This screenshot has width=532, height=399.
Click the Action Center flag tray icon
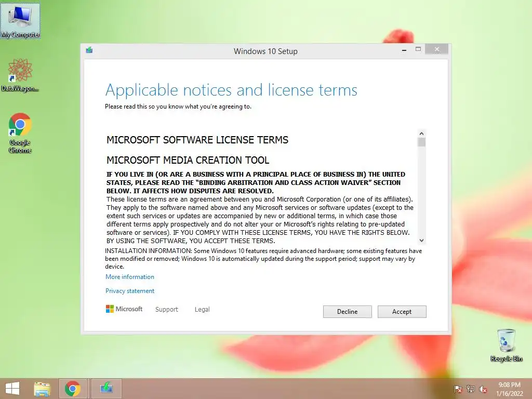pyautogui.click(x=458, y=389)
